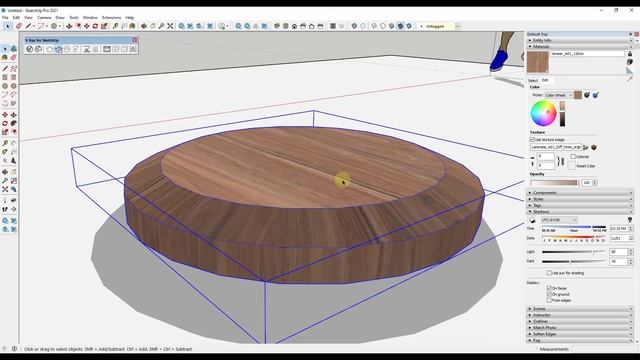Viewport: 640px width, 360px height.
Task: Click the Sample Paint eyedropper icon
Action: 630,78
